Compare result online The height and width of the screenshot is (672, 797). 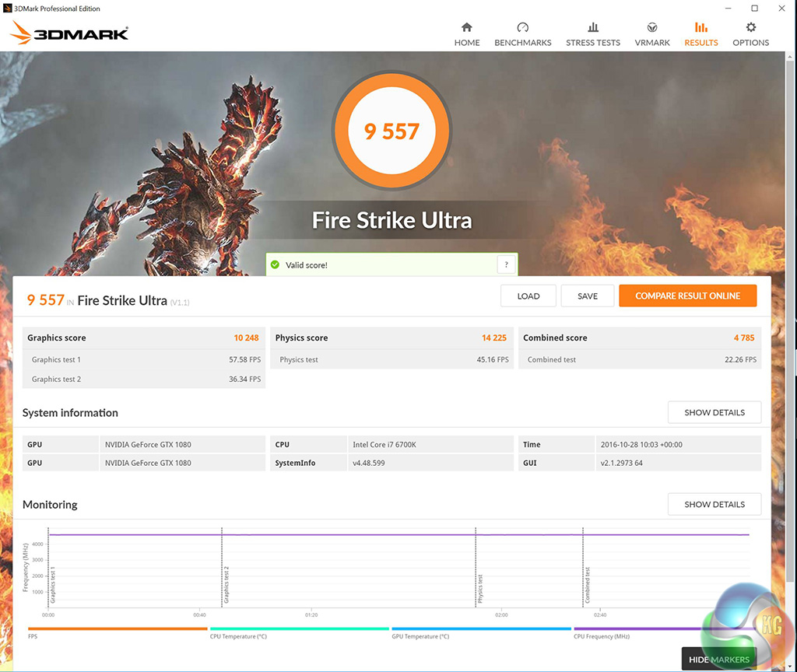[x=687, y=296]
